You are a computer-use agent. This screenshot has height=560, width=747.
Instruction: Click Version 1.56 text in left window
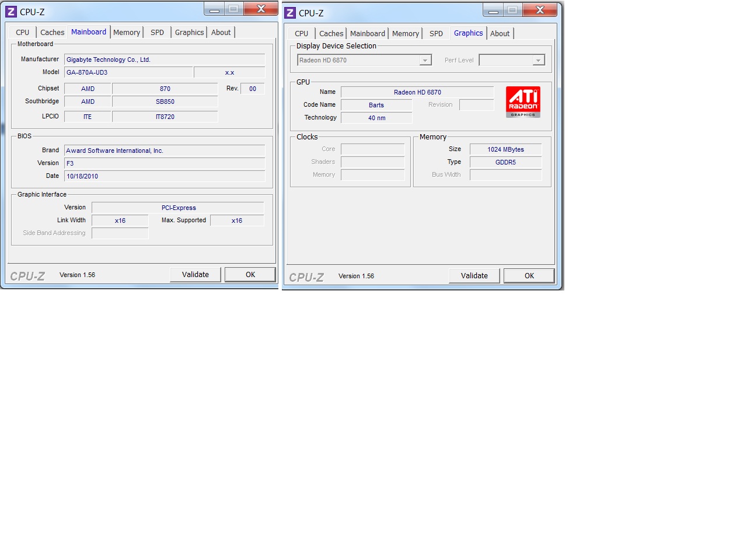tap(77, 275)
